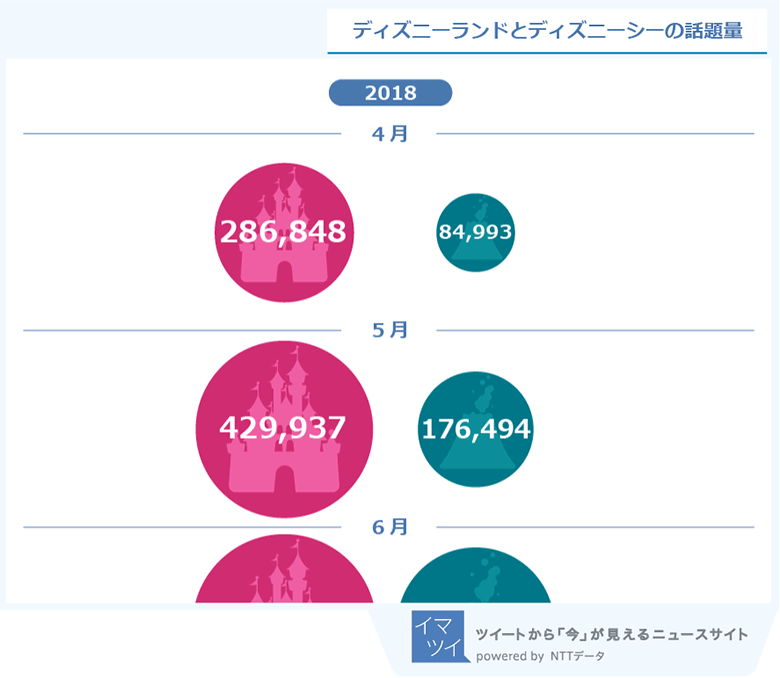Click the April DisneySea volcano circle showing 84,993
The image size is (780, 678).
475,232
